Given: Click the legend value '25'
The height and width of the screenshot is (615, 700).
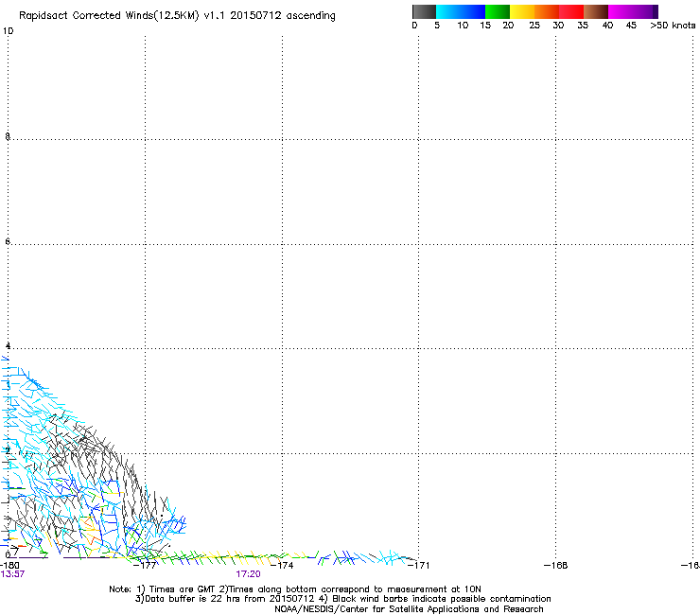Looking at the screenshot, I should click(534, 26).
